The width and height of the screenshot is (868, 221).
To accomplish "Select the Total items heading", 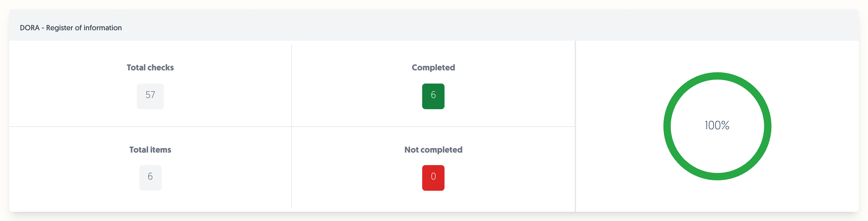I will pyautogui.click(x=150, y=150).
